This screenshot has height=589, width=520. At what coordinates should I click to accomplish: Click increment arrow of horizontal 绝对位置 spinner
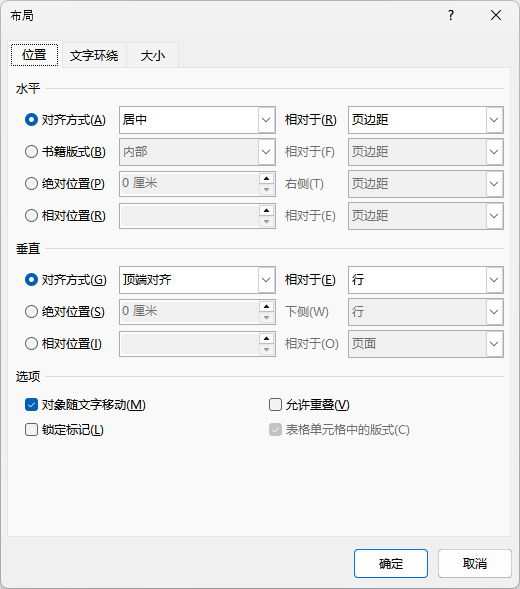coord(266,179)
